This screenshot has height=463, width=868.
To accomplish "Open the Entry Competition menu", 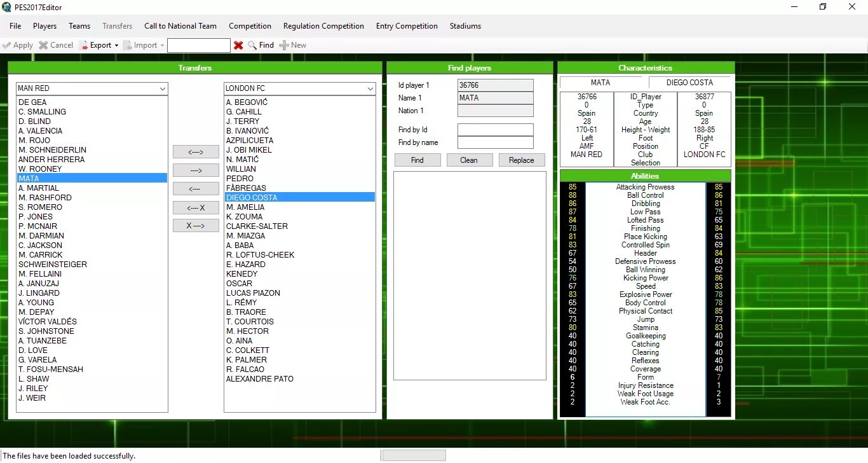I will [x=407, y=26].
